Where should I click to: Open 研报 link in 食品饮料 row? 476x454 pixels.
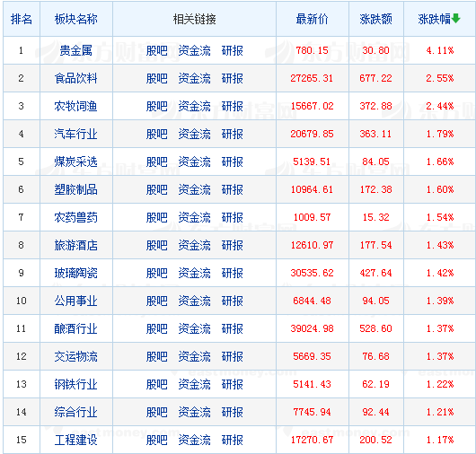pyautogui.click(x=233, y=78)
